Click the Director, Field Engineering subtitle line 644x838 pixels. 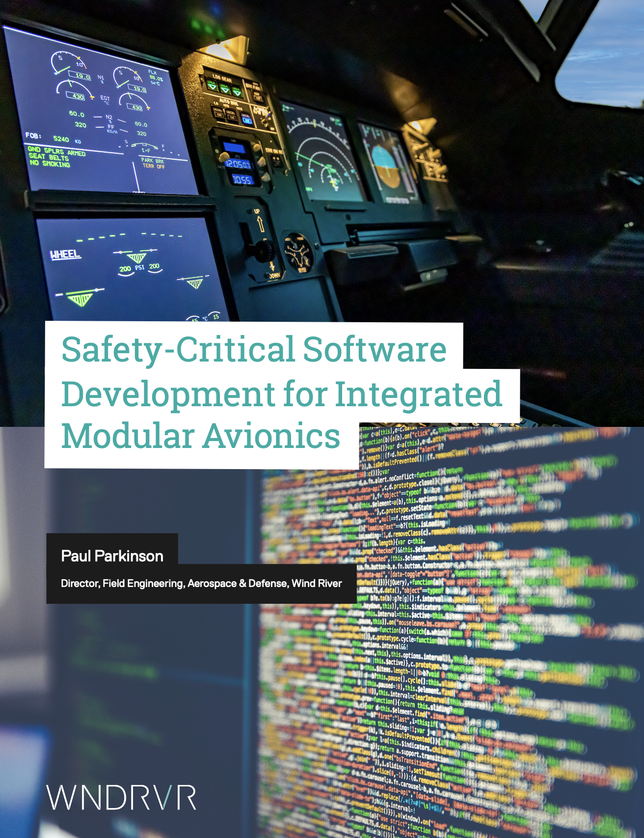pyautogui.click(x=201, y=584)
